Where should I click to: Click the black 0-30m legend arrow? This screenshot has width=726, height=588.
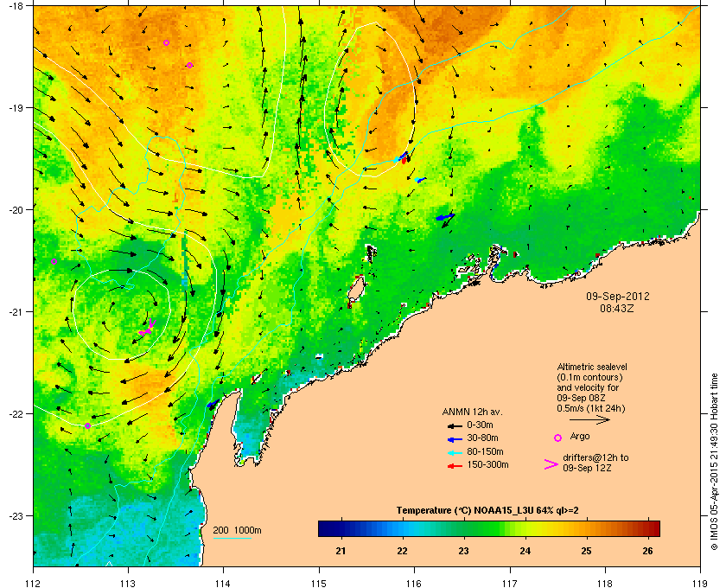click(x=455, y=425)
